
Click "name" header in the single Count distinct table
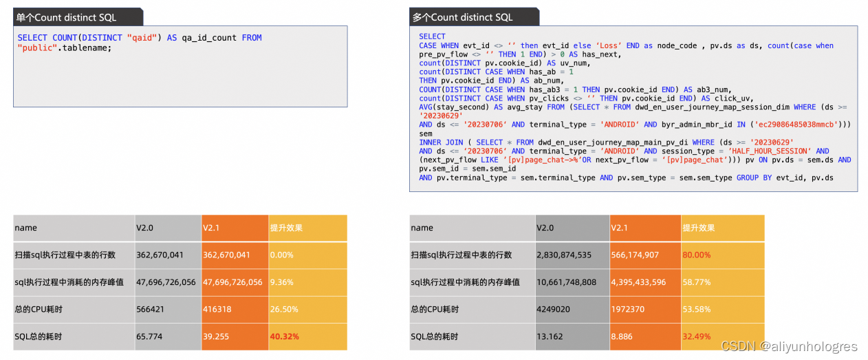click(74, 228)
